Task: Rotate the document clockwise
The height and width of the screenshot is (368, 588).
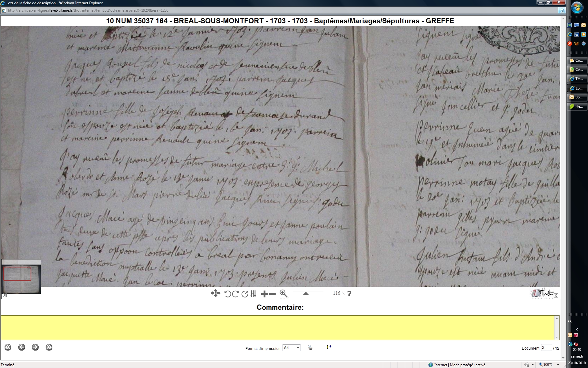Action: click(235, 294)
